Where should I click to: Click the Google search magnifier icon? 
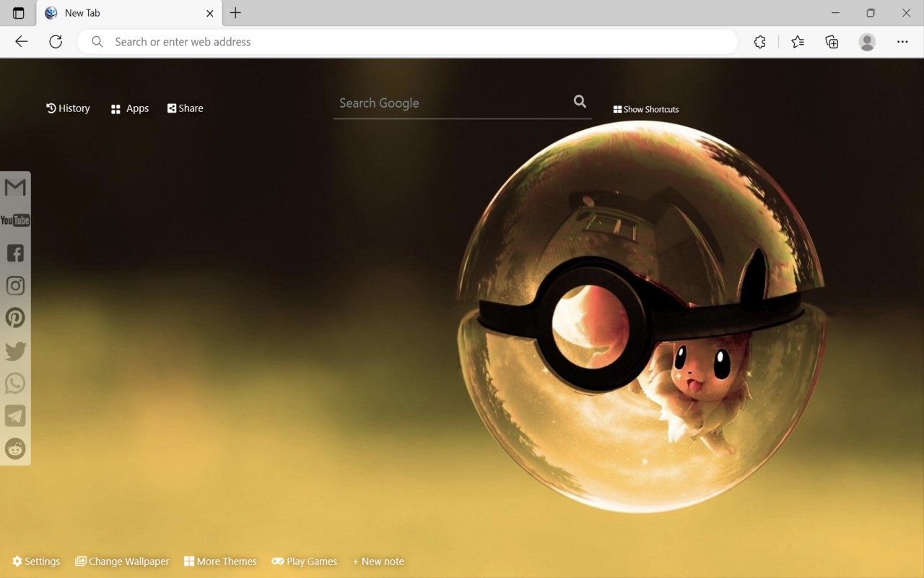pyautogui.click(x=580, y=102)
